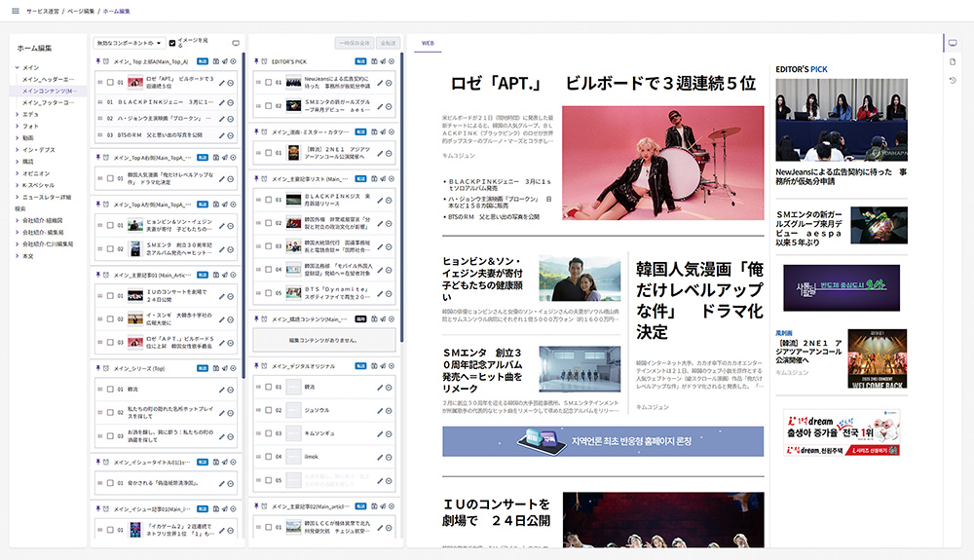
Task: Click megaphone icon of メイン_シリーズ (Top) section
Action: pos(225,368)
